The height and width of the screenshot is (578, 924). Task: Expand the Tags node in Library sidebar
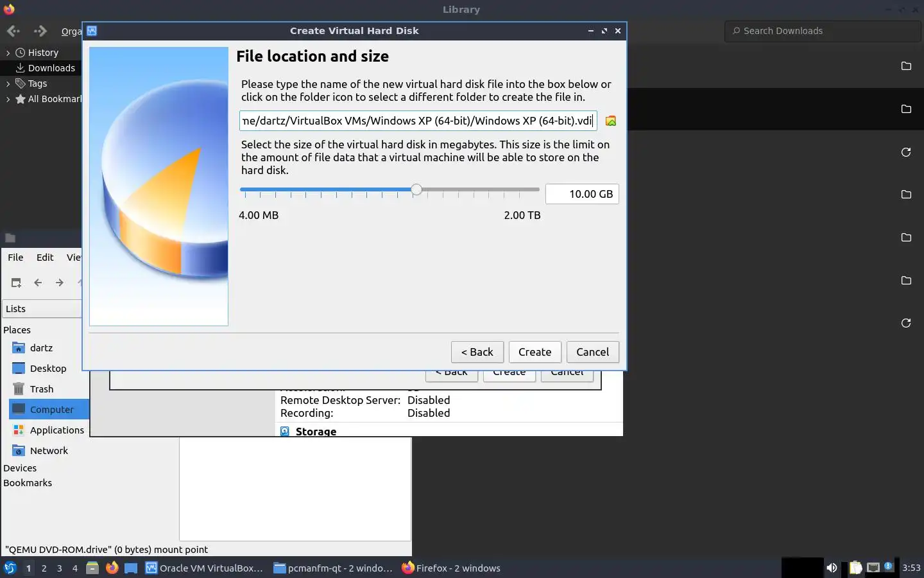(x=8, y=83)
